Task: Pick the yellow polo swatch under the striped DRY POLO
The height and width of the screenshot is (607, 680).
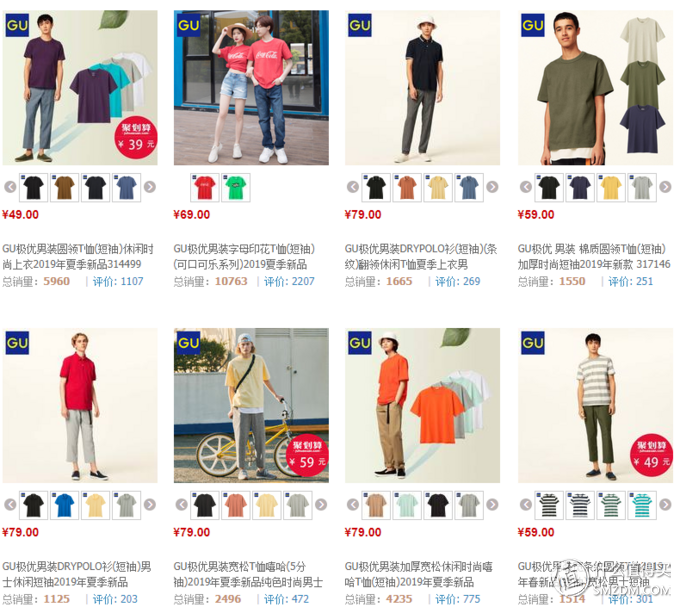Action: 438,187
